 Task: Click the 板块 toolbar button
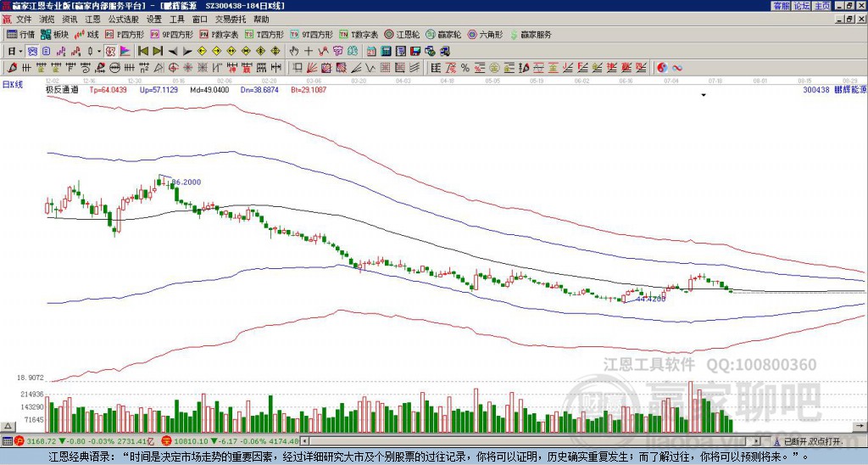pos(54,34)
